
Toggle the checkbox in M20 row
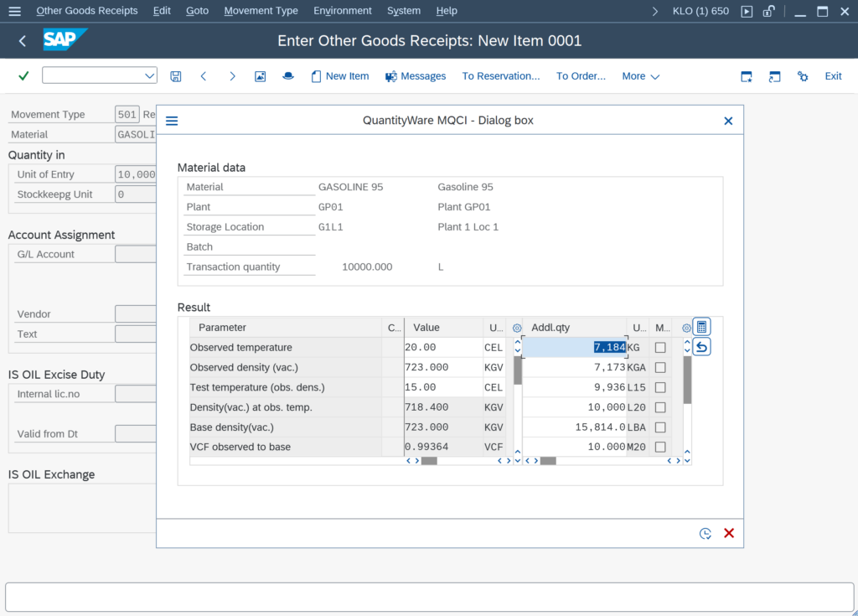(660, 448)
